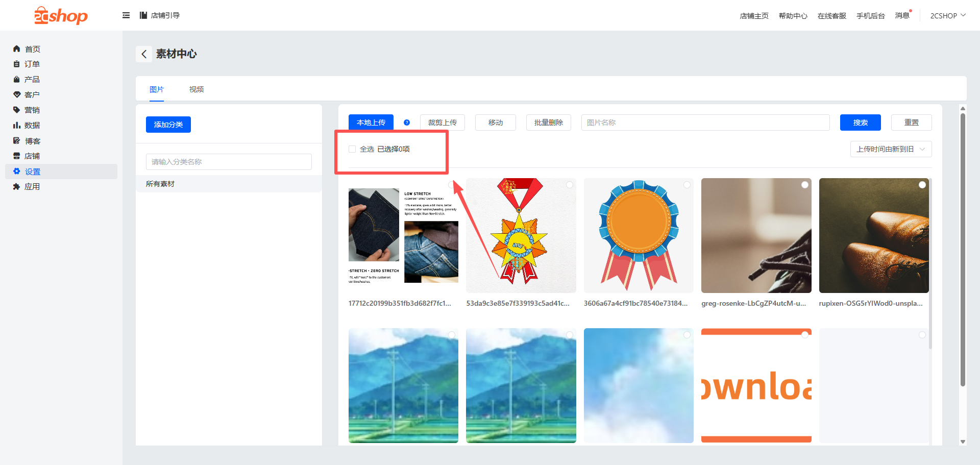Image resolution: width=980 pixels, height=465 pixels.
Task: Click the local upload (本地上传) button
Action: click(371, 123)
